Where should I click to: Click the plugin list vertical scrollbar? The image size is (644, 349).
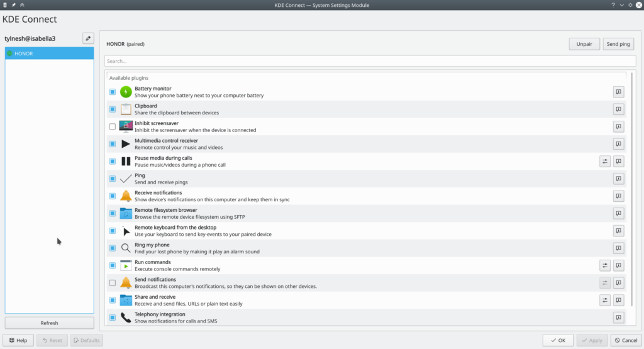tap(631, 189)
